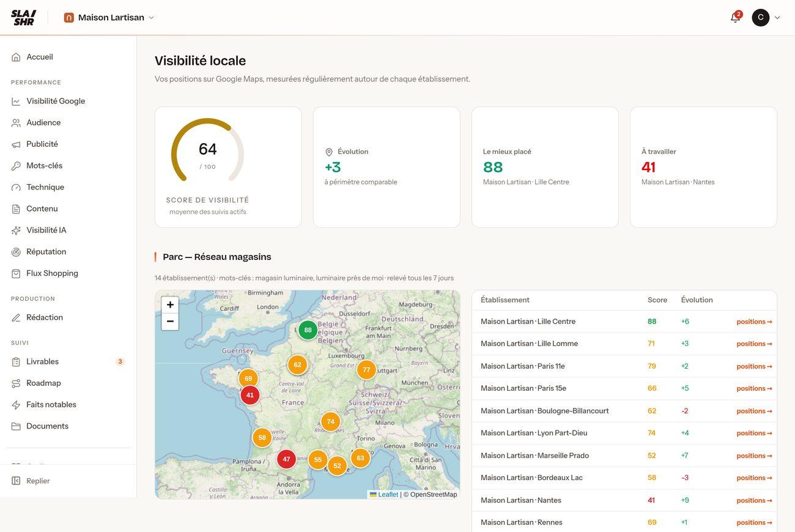
Task: Open positions for Boulogne-Billancourt
Action: pyautogui.click(x=754, y=411)
